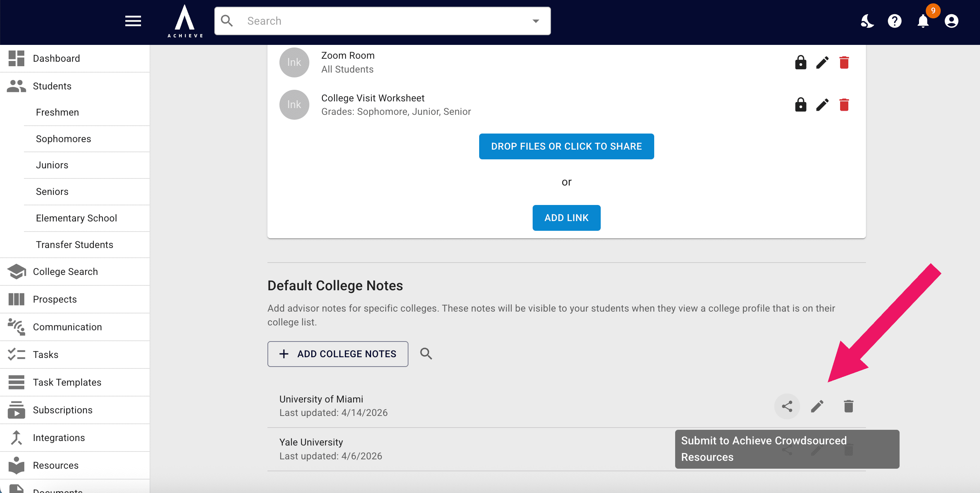
Task: Edit the Zoom Room link
Action: point(822,62)
